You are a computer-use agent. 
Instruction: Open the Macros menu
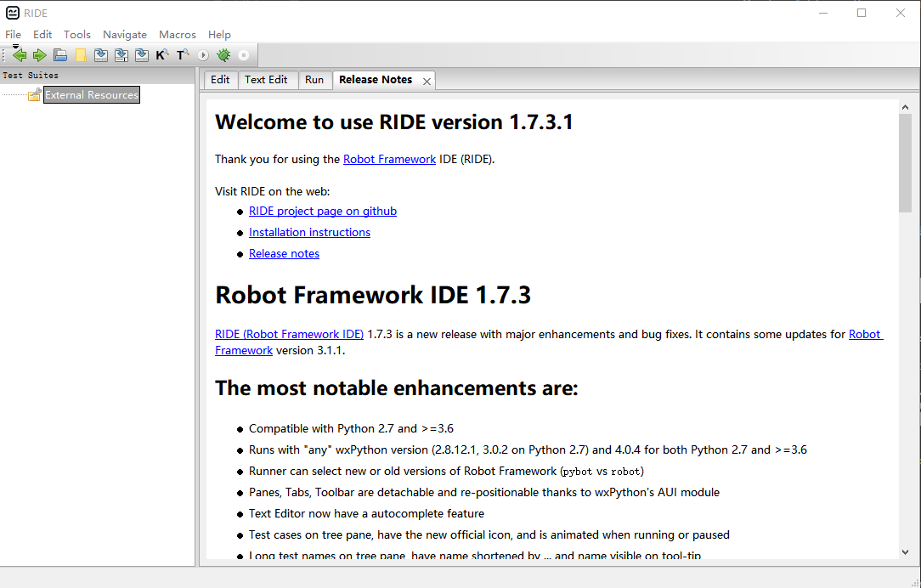(x=177, y=34)
